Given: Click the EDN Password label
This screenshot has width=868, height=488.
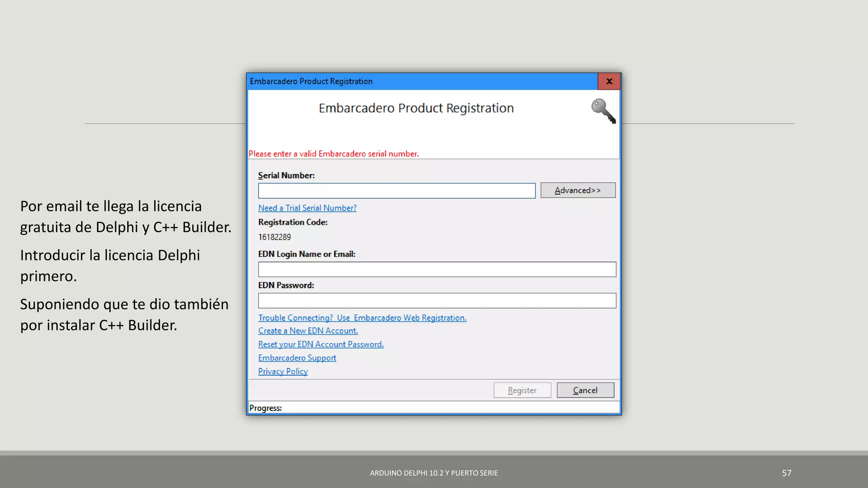Looking at the screenshot, I should [x=286, y=286].
